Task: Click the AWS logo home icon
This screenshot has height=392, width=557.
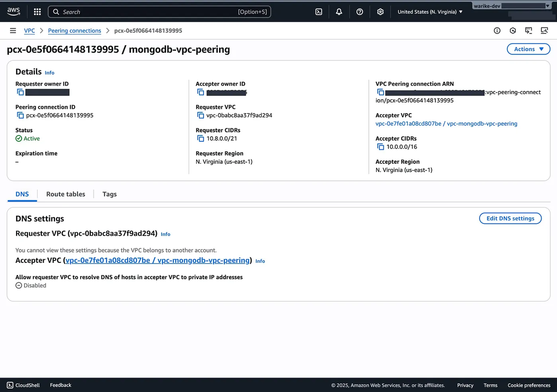Action: coord(13,12)
